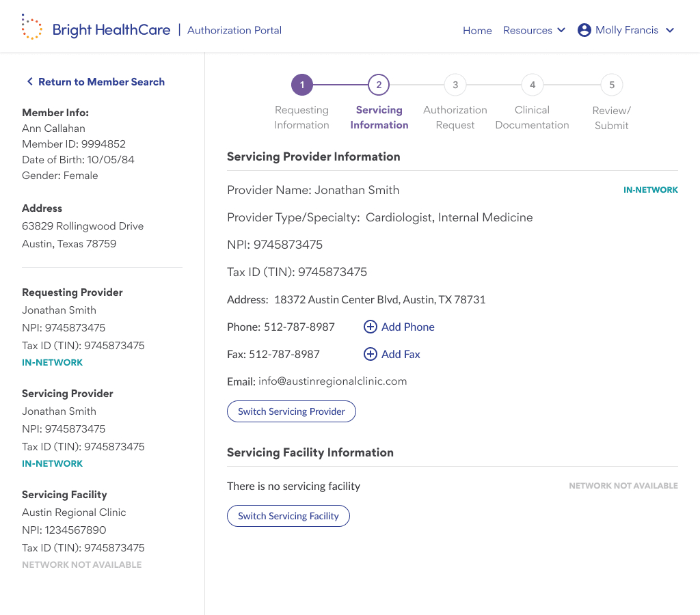Open the Home navigation link

[x=477, y=30]
